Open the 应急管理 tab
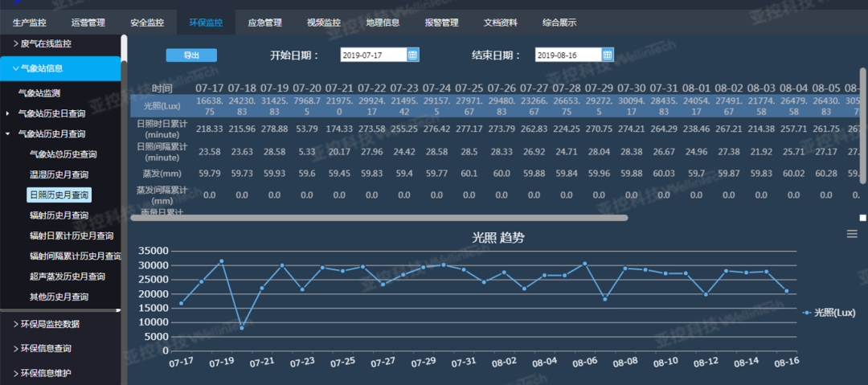 (264, 23)
